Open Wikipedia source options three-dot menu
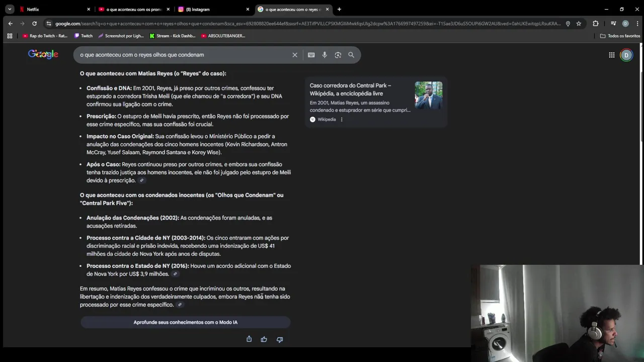This screenshot has height=362, width=644. coord(342,120)
